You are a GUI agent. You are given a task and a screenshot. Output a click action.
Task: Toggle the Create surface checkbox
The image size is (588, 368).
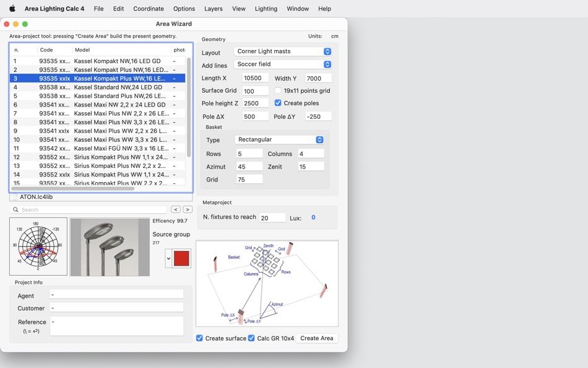click(x=199, y=338)
